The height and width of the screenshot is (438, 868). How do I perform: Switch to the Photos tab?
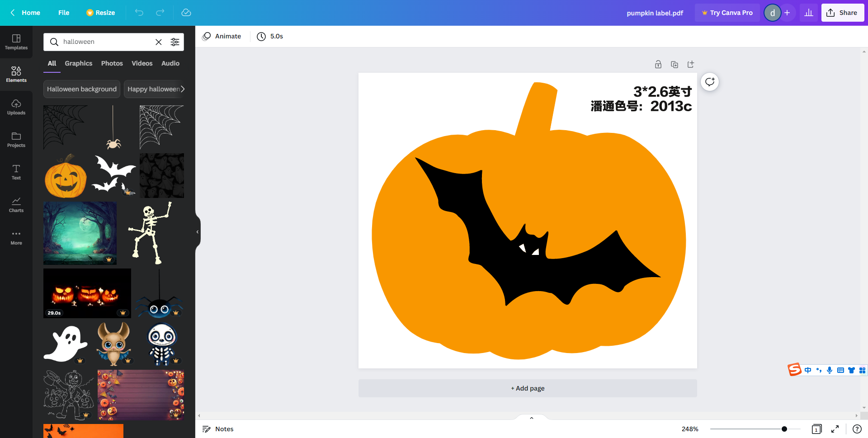[112, 63]
